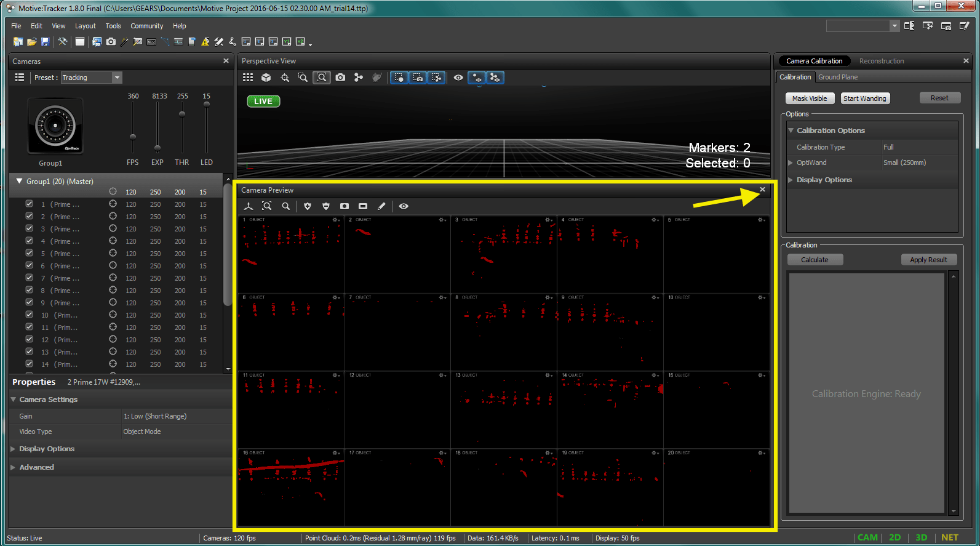Select layout preset V1 icon in main toolbar
The width and height of the screenshot is (980, 546).
(x=287, y=42)
